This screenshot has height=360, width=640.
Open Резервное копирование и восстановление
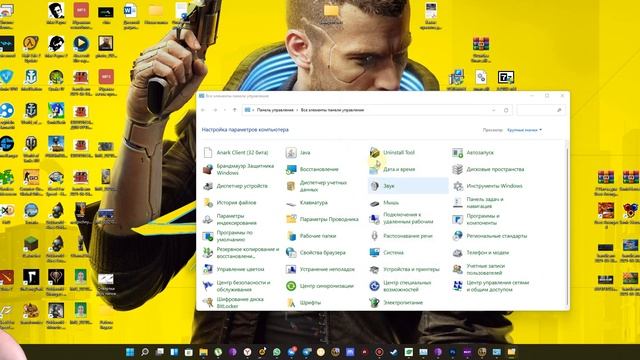[x=241, y=253]
